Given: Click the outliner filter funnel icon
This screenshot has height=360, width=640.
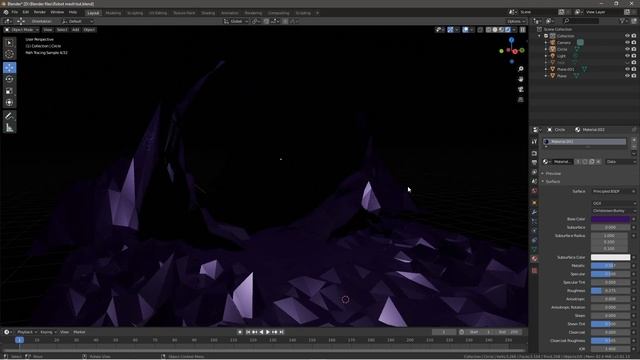Looking at the screenshot, I should (x=622, y=21).
